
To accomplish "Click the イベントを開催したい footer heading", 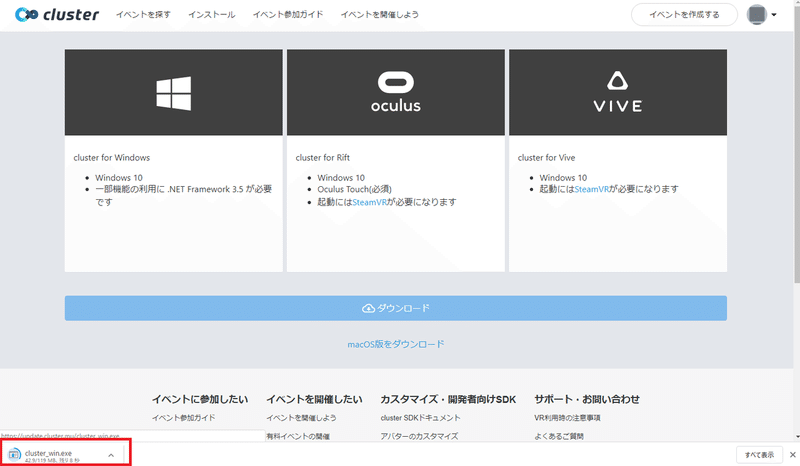I will click(314, 399).
